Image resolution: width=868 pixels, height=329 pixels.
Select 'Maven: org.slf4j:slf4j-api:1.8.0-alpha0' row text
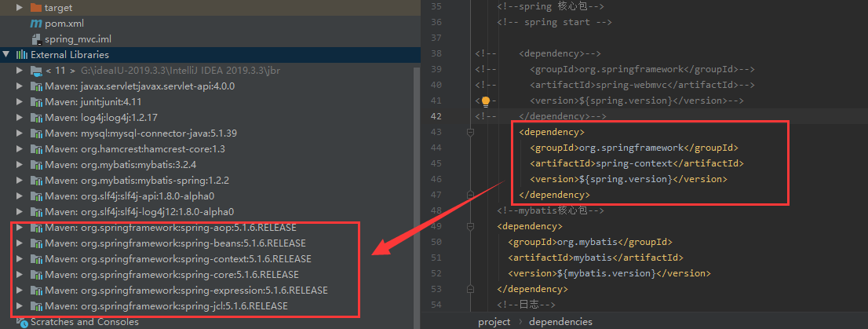pos(129,196)
